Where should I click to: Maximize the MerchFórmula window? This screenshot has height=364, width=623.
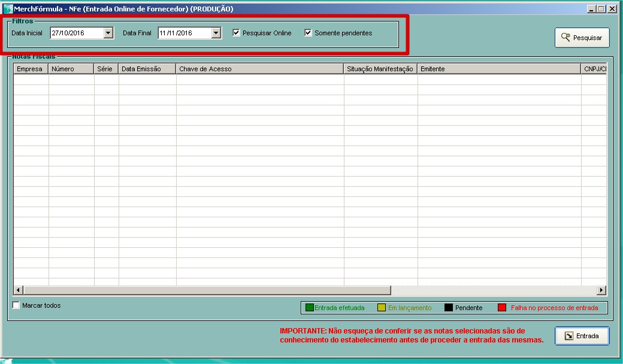point(601,9)
